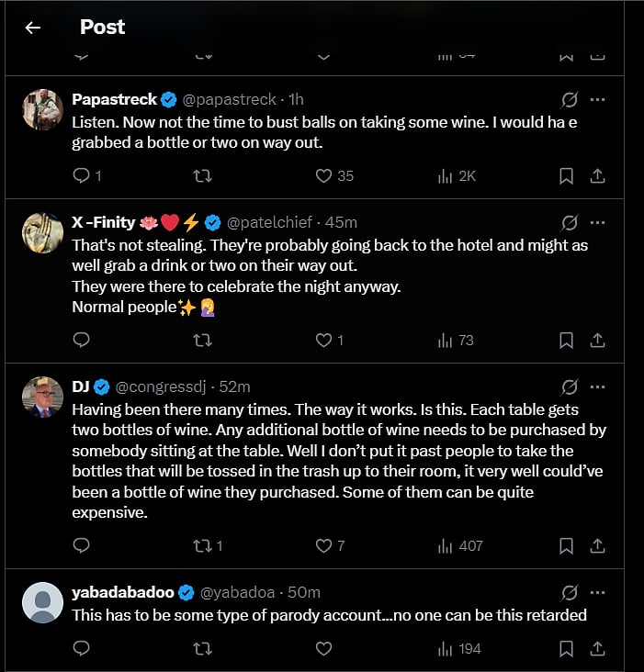Open yabadabadoo's profile name
The width and height of the screenshot is (644, 672).
pos(123,592)
